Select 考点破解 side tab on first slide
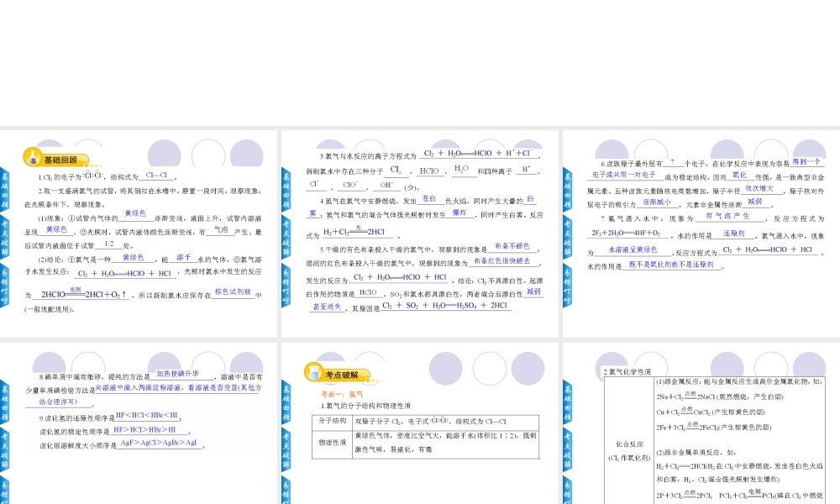Viewport: 840px width, 504px height. click(4, 238)
